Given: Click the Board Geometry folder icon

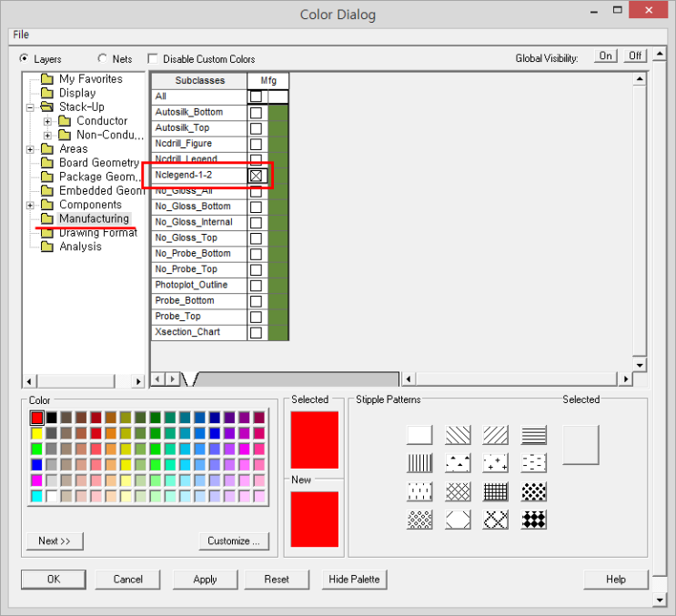Looking at the screenshot, I should click(46, 163).
